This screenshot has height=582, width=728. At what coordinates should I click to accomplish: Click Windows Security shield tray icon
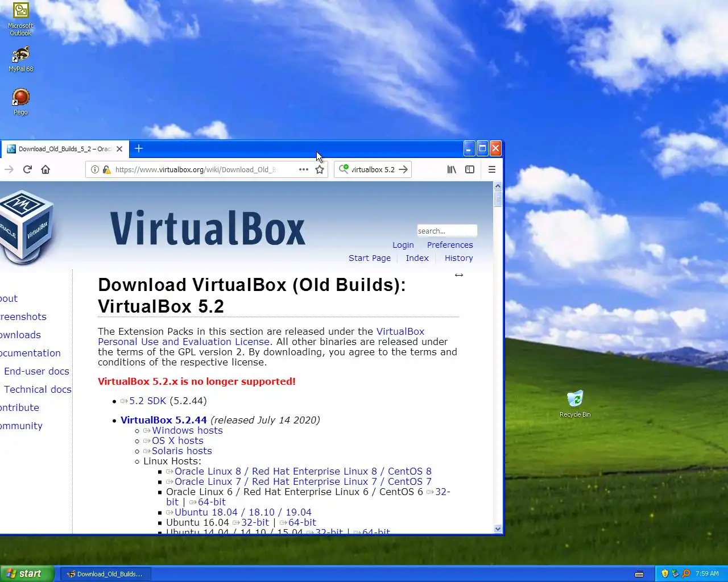pyautogui.click(x=665, y=573)
